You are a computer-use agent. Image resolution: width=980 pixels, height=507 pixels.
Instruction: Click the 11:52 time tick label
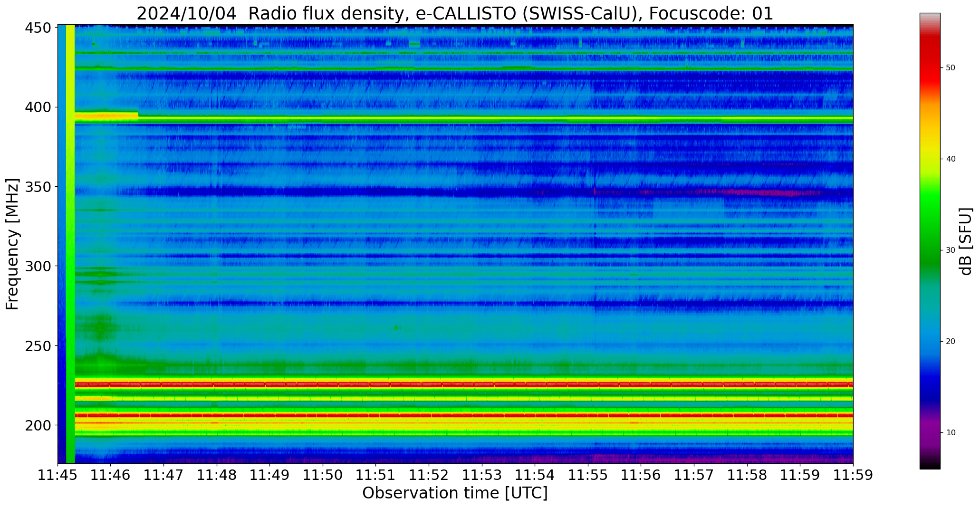429,475
